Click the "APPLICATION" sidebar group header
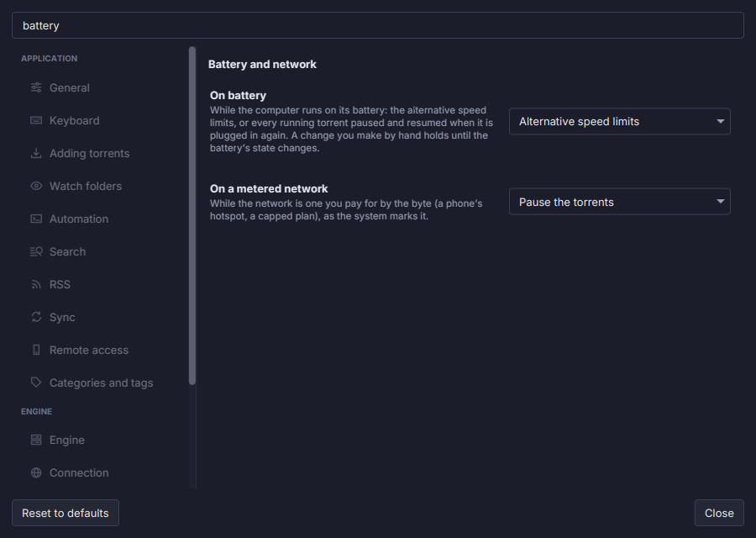 [50, 58]
